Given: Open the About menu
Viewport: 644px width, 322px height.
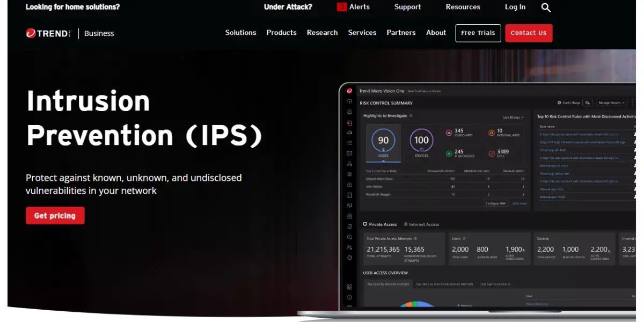Looking at the screenshot, I should pyautogui.click(x=436, y=33).
